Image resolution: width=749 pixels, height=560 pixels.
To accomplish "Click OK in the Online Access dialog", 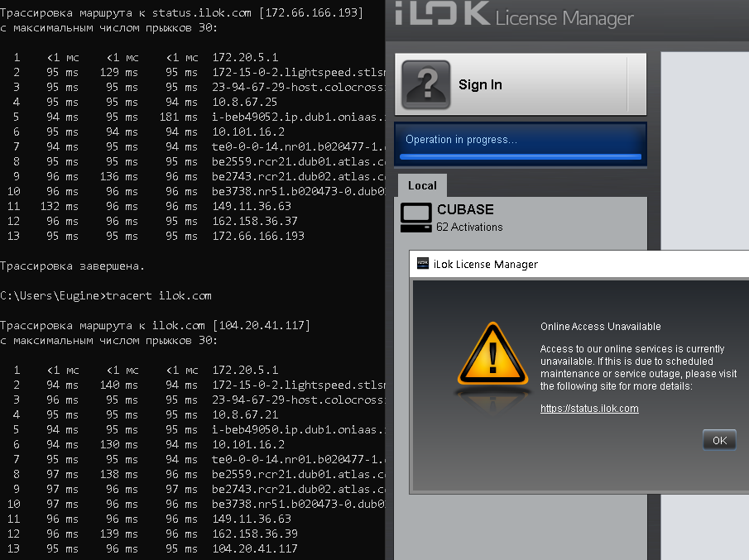I will tap(719, 440).
